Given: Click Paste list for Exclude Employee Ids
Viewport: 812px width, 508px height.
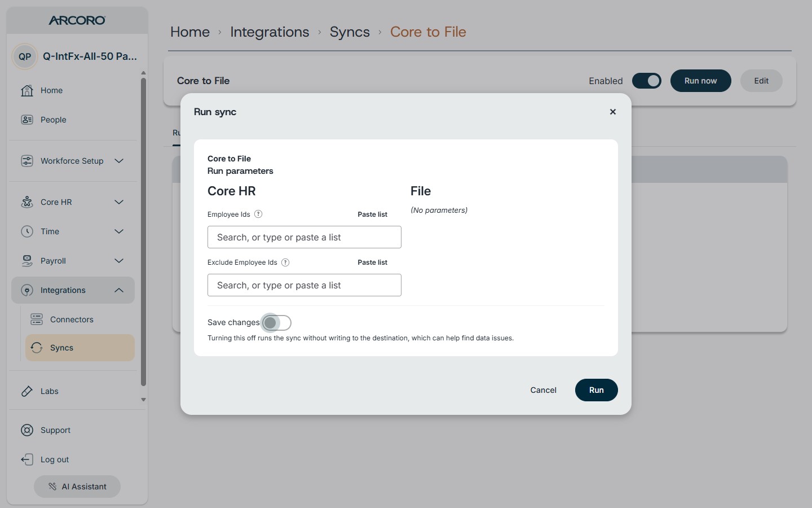Looking at the screenshot, I should (x=373, y=262).
